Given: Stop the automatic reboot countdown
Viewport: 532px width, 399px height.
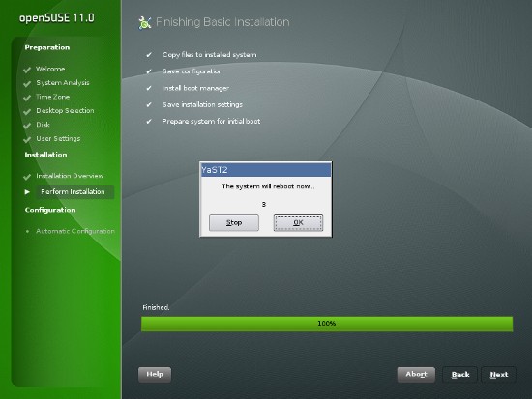Looking at the screenshot, I should click(234, 223).
